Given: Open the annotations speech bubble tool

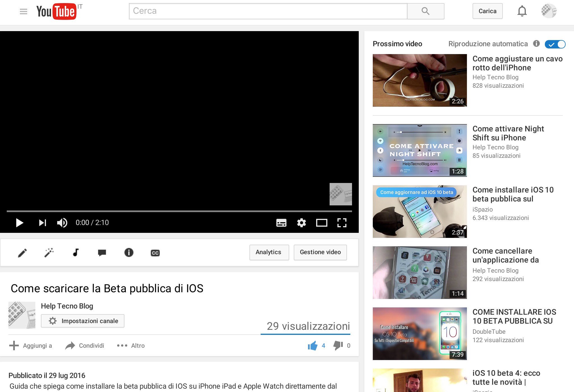Looking at the screenshot, I should pos(102,253).
